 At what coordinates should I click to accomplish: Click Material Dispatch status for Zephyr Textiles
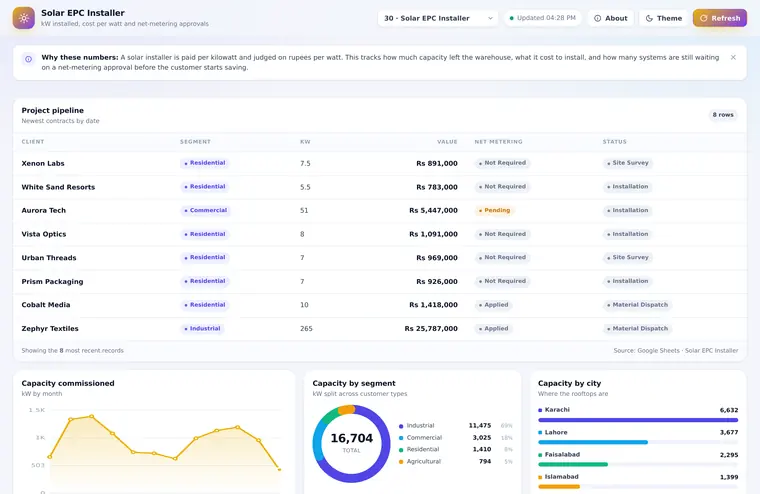tap(637, 329)
